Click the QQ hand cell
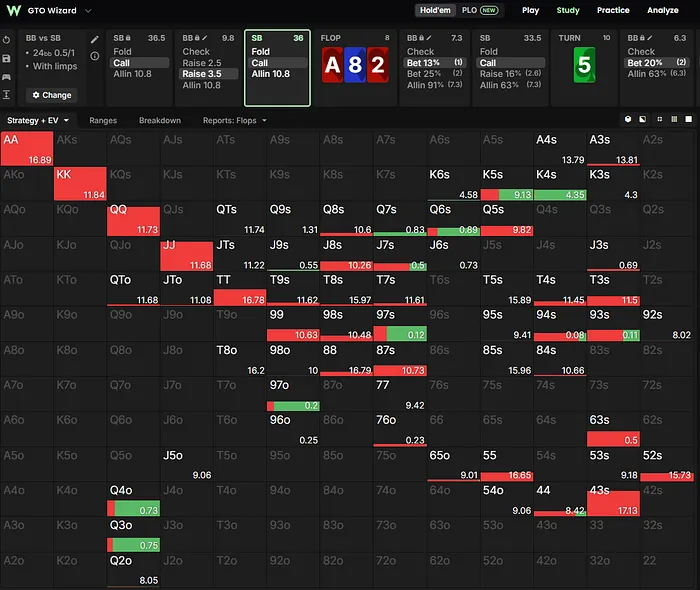 (133, 219)
